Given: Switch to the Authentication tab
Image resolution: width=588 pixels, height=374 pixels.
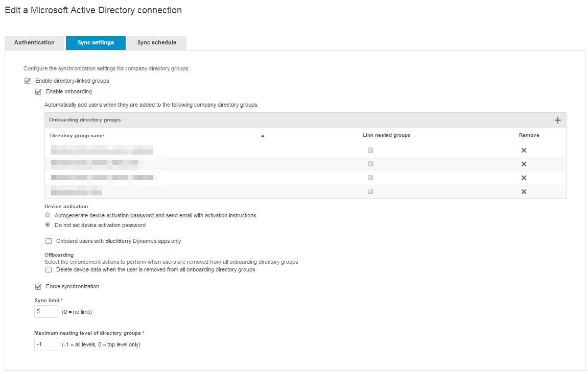Looking at the screenshot, I should pos(34,43).
